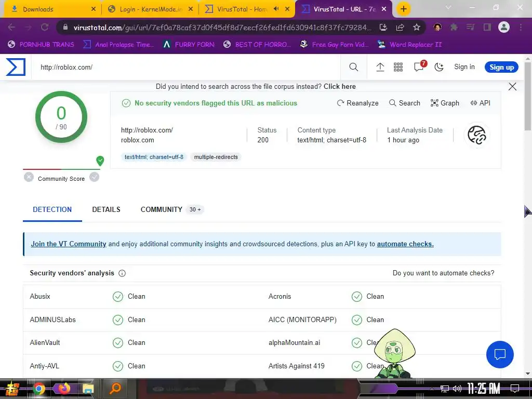Click ADMINUSLabs Clean check icon

point(118,320)
